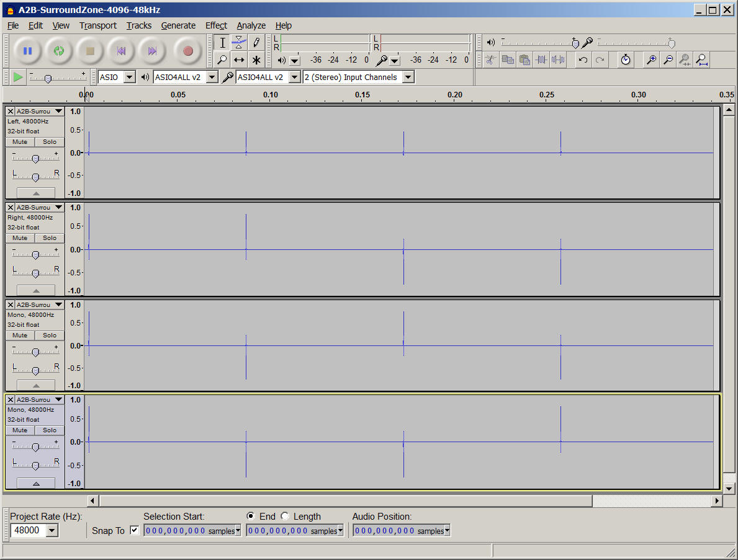
Task: Click the Silence audio icon
Action: point(558,60)
